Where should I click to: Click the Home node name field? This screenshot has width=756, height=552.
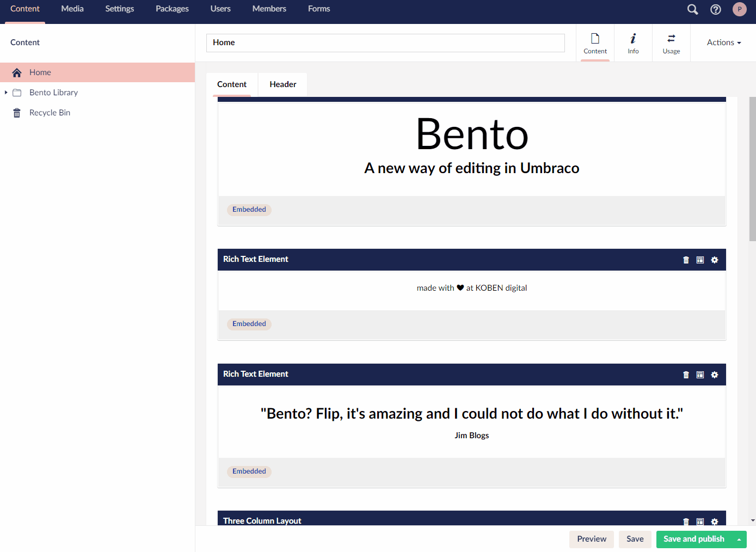tap(385, 43)
